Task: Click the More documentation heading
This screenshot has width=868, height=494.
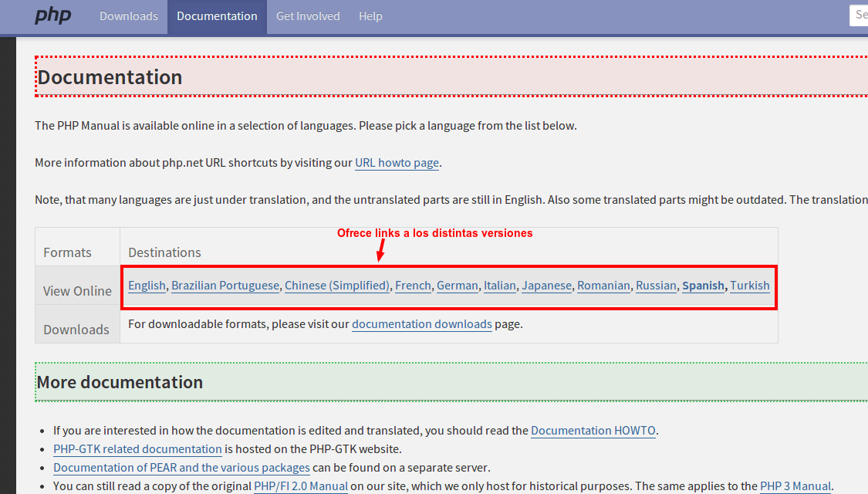Action: tap(120, 382)
